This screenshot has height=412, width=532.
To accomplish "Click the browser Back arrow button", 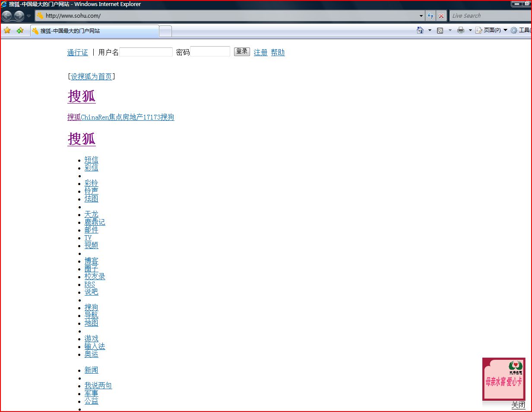I will 7,16.
